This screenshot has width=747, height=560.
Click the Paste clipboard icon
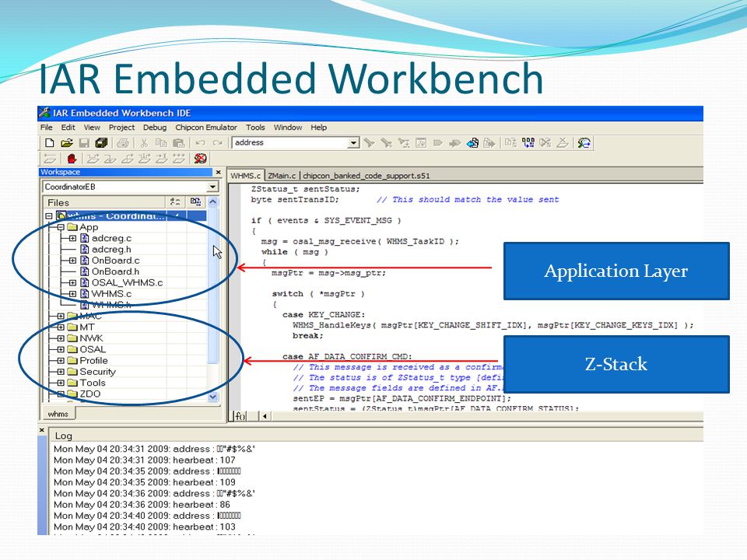click(179, 143)
